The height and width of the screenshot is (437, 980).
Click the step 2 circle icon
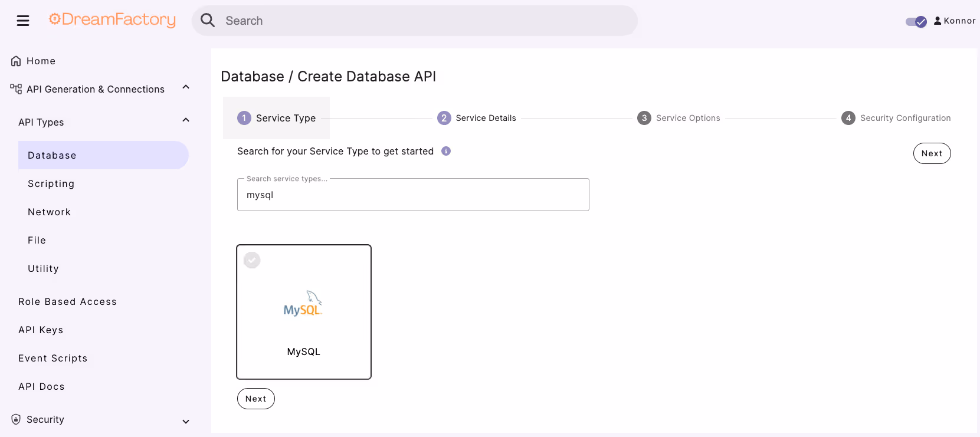point(444,118)
